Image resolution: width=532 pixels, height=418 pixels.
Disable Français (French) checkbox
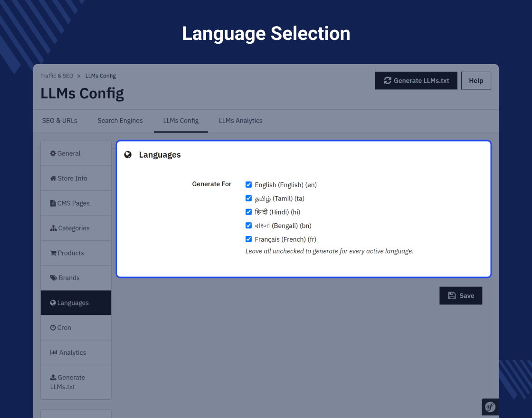(x=249, y=239)
